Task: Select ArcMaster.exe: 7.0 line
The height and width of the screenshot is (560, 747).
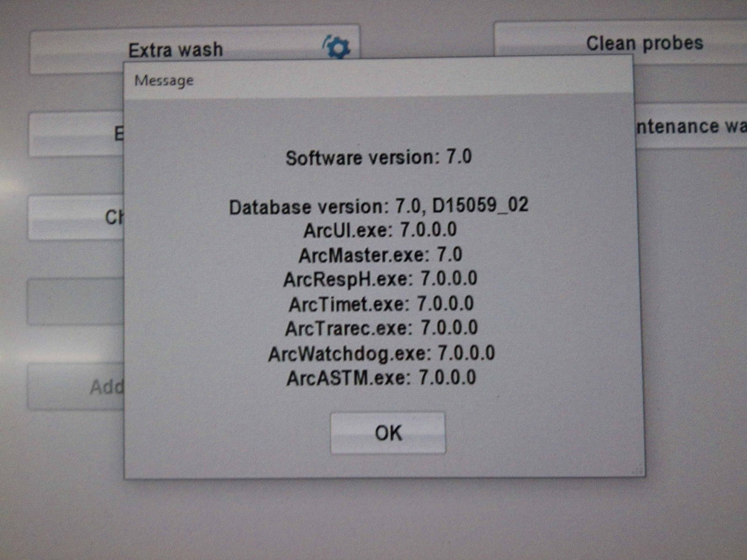Action: click(x=380, y=254)
